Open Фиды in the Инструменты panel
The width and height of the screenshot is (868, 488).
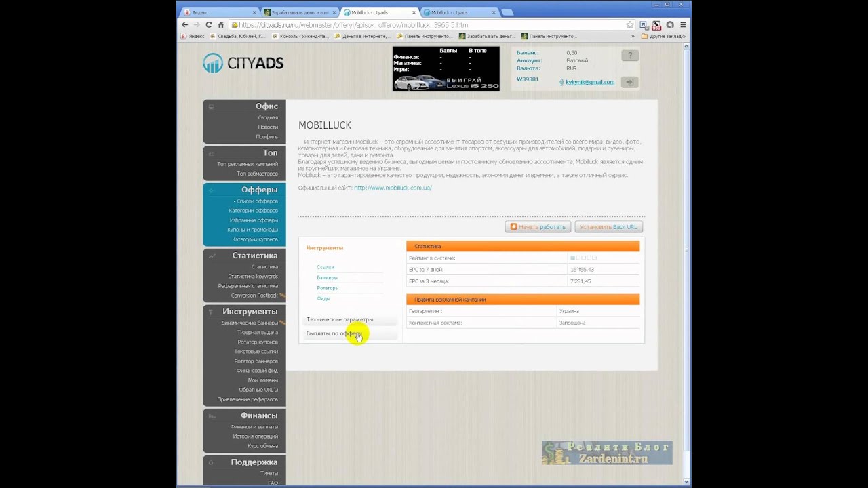coord(323,299)
